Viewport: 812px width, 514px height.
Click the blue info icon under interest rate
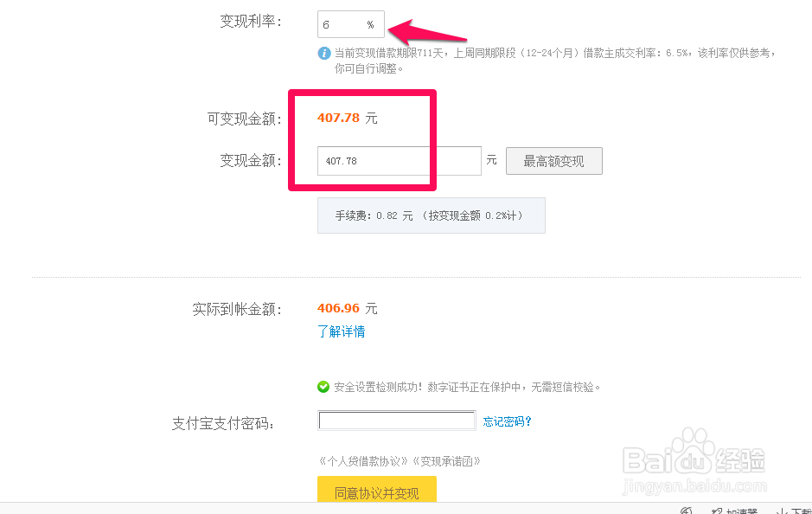pos(324,53)
